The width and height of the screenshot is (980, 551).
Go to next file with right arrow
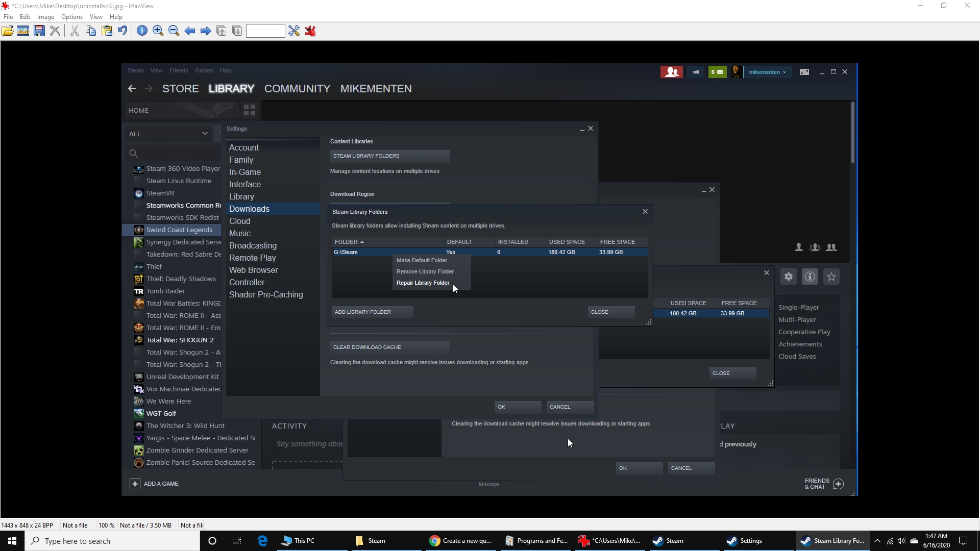tap(206, 31)
